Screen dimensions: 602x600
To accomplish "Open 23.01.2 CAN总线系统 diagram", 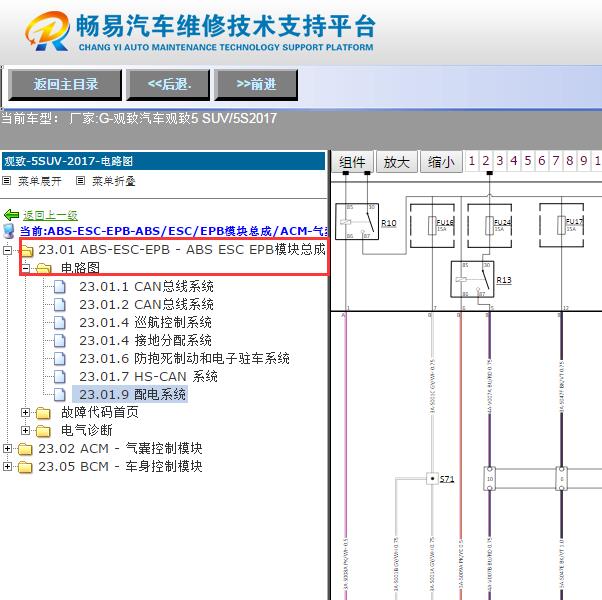I will (x=146, y=305).
